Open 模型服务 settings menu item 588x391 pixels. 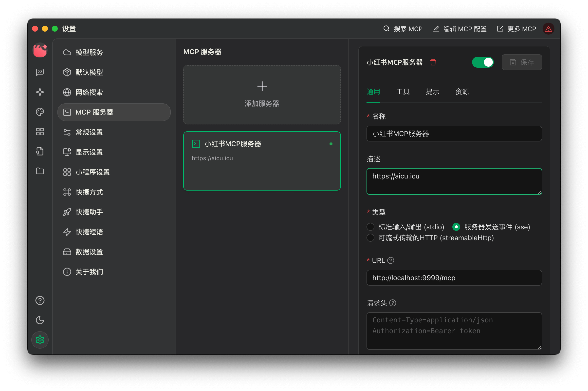89,52
